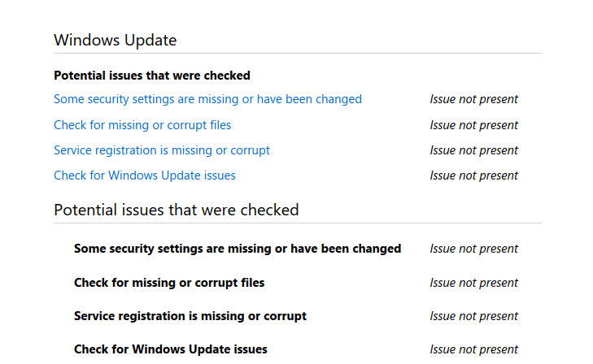Click "Issue not present" beside bold corrupt files entry
Screen dimensions: 593x364
pos(473,283)
